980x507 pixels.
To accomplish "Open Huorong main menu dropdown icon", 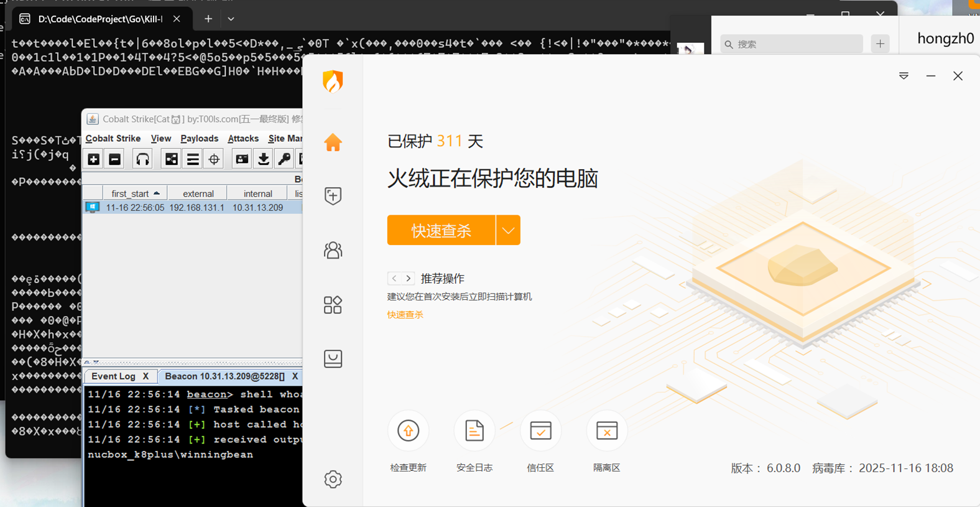I will tap(904, 76).
